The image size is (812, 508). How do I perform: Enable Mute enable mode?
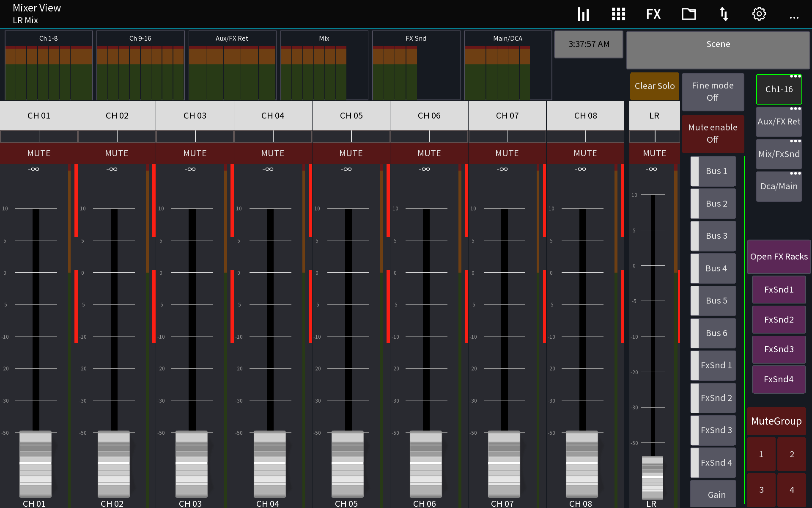[x=713, y=133]
